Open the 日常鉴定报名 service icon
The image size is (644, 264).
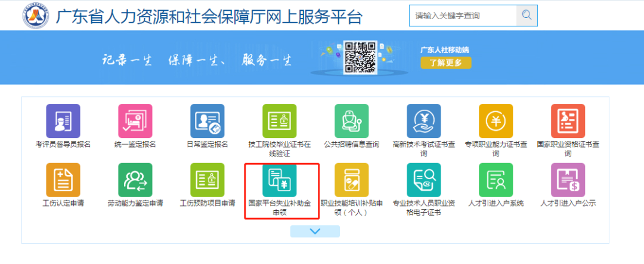(x=207, y=121)
